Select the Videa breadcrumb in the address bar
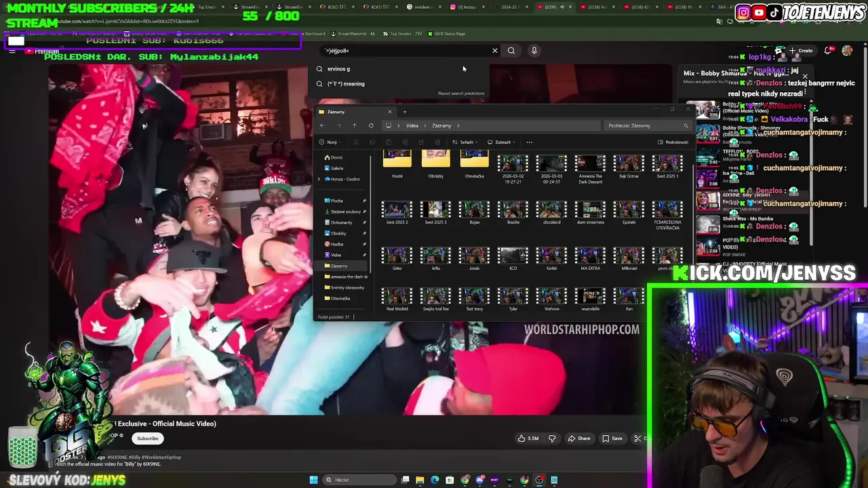The height and width of the screenshot is (488, 868). click(412, 125)
